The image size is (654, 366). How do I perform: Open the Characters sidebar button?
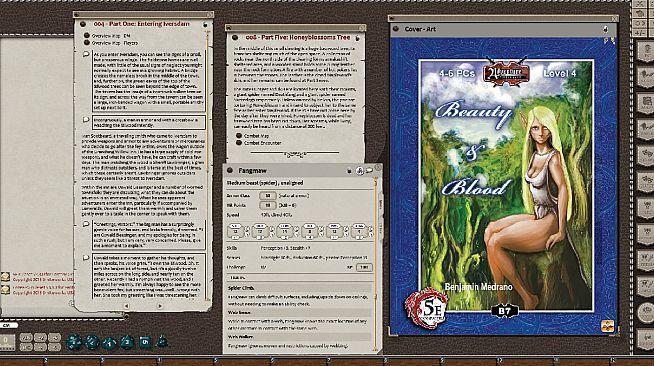click(646, 52)
